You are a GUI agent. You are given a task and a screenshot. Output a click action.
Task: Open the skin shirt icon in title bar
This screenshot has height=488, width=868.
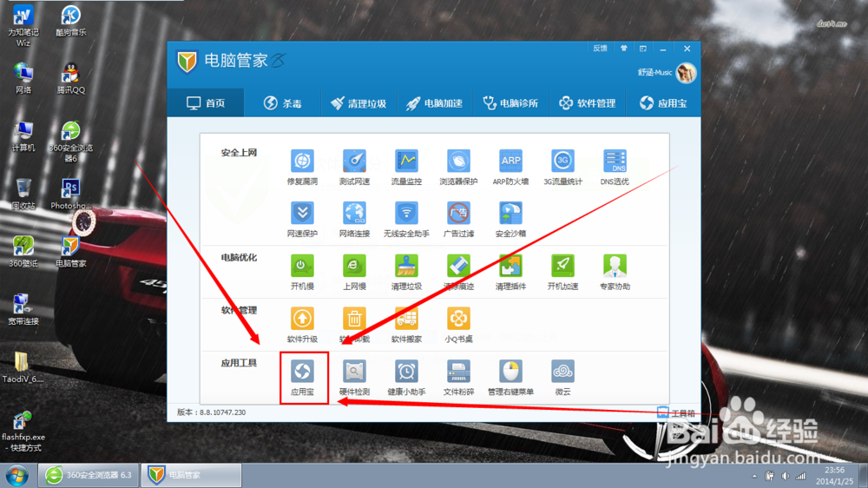pyautogui.click(x=624, y=48)
